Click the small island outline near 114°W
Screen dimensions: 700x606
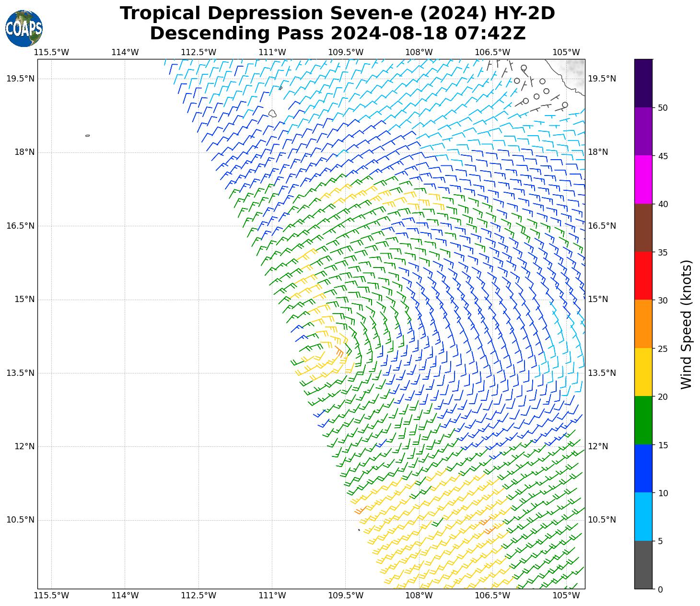click(x=87, y=136)
